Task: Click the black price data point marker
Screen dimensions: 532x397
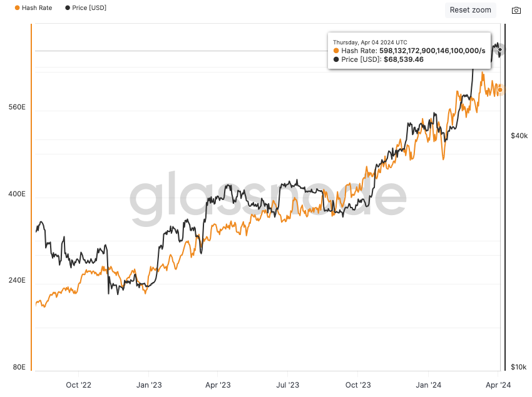Action: point(499,49)
